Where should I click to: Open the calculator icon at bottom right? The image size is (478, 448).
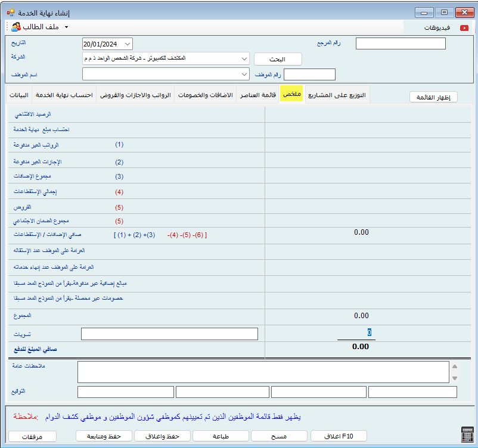coord(467,434)
